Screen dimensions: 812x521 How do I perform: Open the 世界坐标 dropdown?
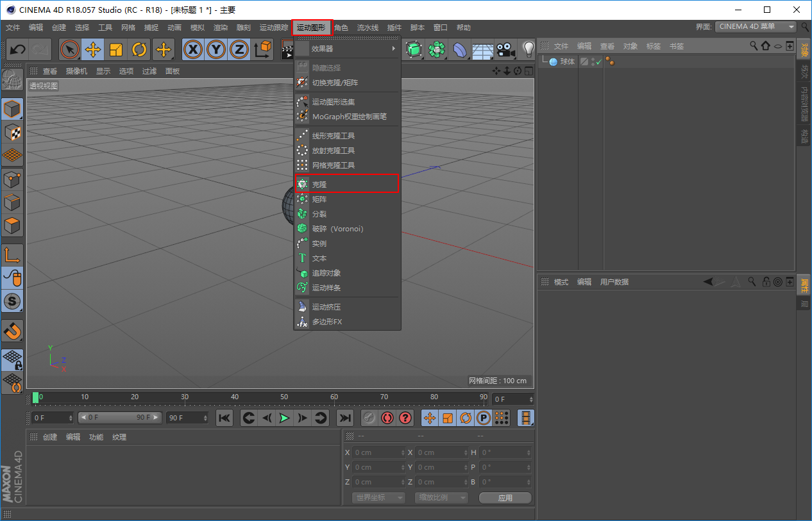(x=379, y=498)
